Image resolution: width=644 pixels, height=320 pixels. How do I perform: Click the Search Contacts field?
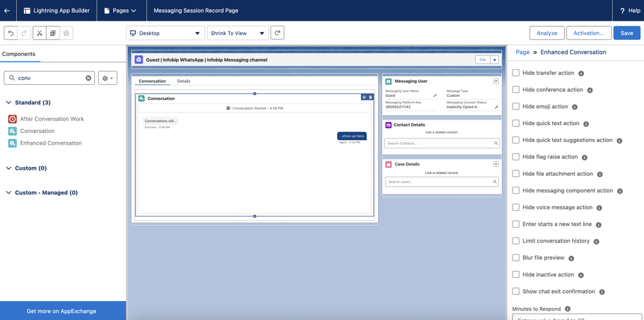coord(442,143)
